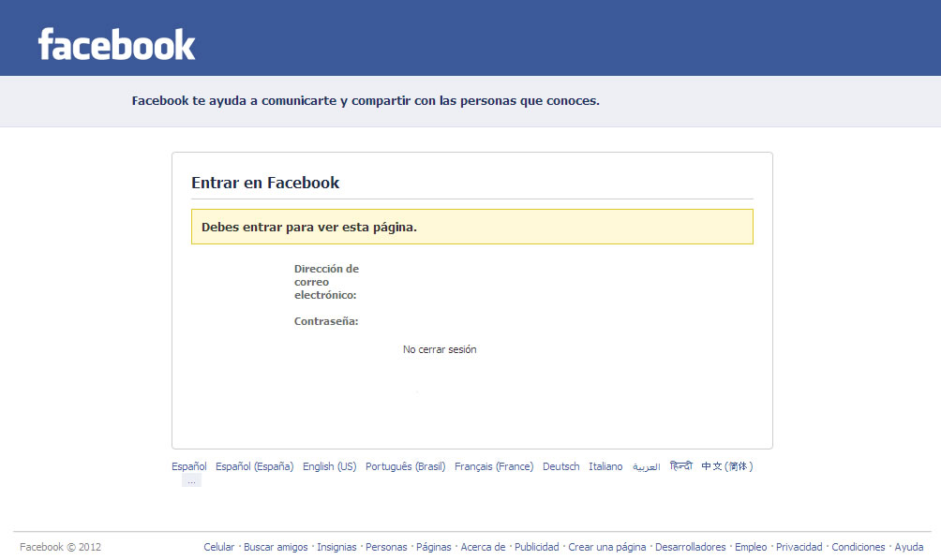Choose Chinese Simplified 中文(简体) link
The image size is (941, 560).
(727, 466)
